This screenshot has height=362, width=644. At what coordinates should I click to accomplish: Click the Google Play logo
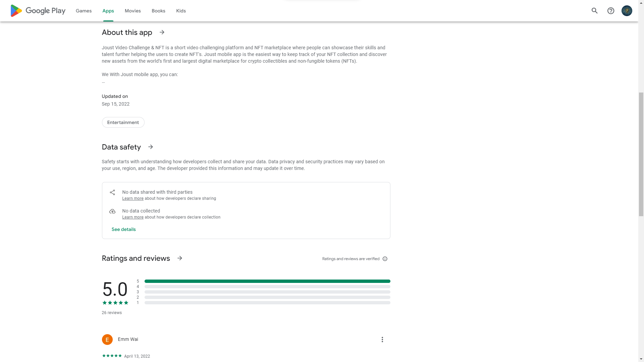(x=38, y=11)
